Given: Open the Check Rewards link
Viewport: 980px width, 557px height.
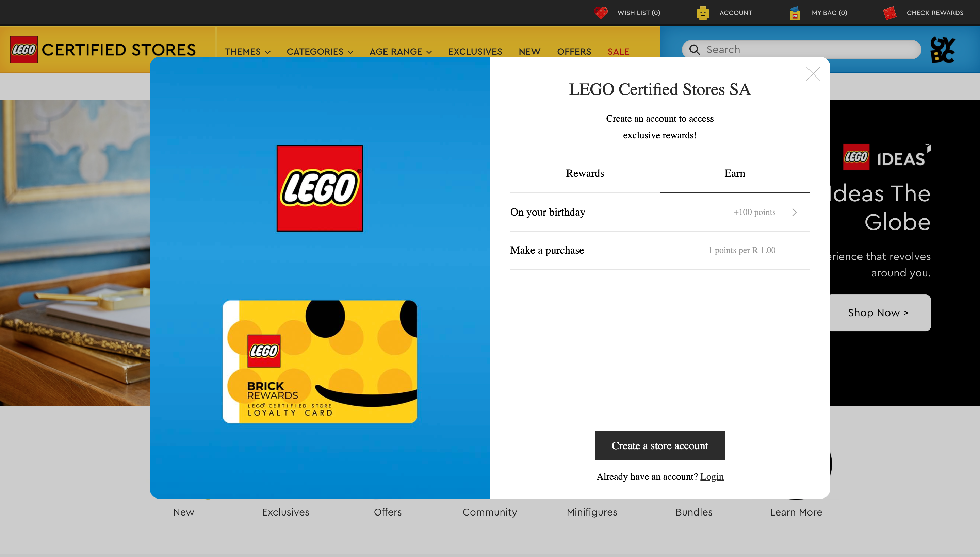Looking at the screenshot, I should pyautogui.click(x=935, y=13).
